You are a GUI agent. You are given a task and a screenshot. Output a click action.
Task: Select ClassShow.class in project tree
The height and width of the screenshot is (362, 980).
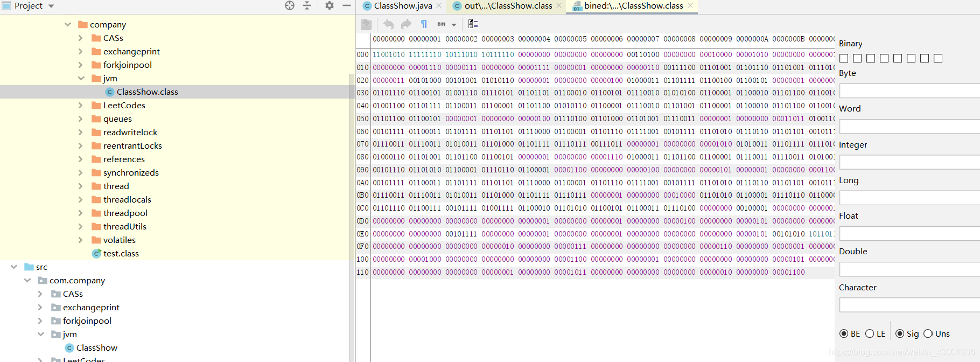147,92
